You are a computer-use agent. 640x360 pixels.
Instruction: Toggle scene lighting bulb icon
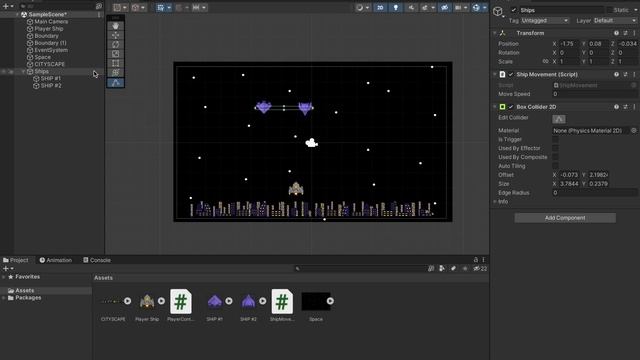click(396, 7)
